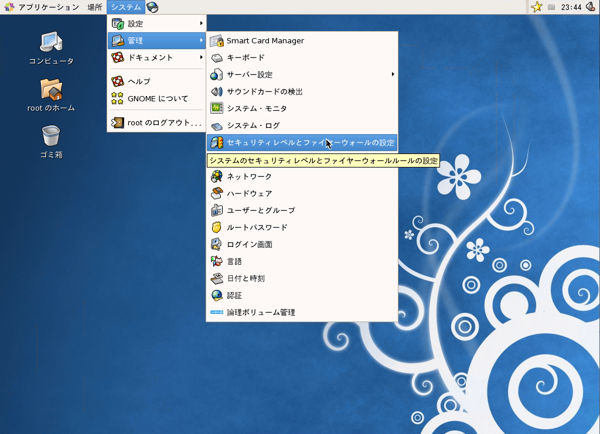Select the ゴミ箱 trash icon
Viewport: 600px width, 434px height.
51,135
